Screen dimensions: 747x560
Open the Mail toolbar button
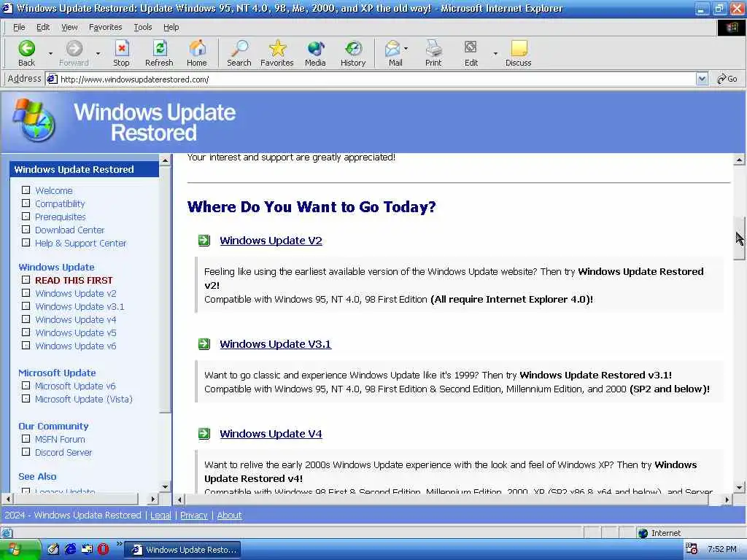pos(393,52)
